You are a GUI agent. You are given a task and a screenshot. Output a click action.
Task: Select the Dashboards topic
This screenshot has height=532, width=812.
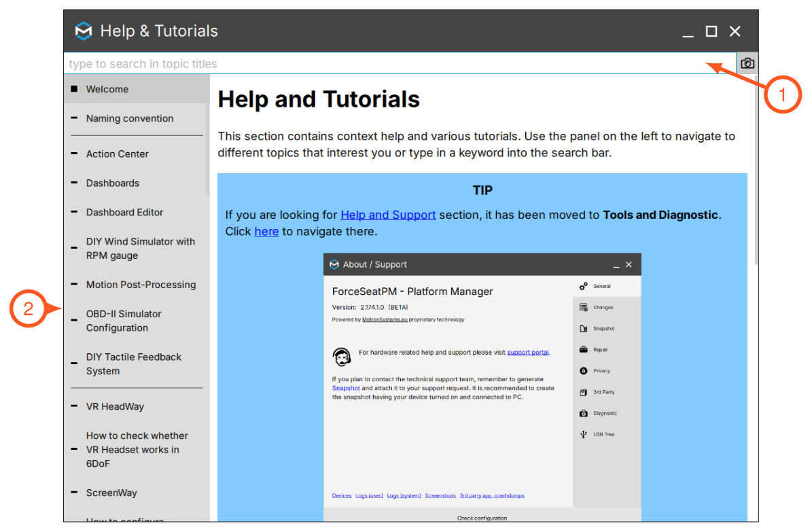[x=137, y=183]
